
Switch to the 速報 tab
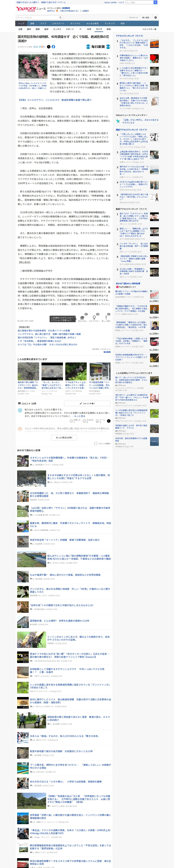point(32,24)
